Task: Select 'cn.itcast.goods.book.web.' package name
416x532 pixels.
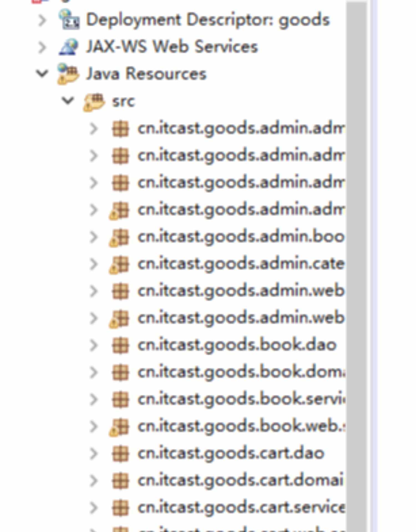Action: point(241,427)
